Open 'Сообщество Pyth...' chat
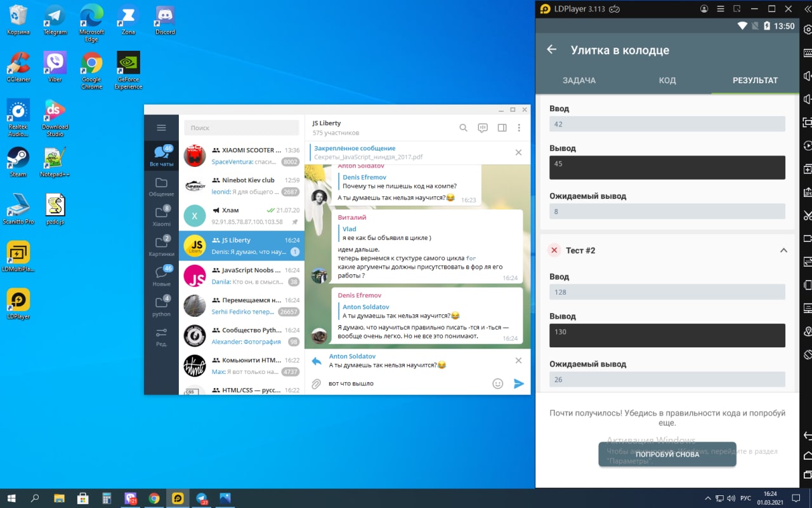This screenshot has width=812, height=508. (242, 336)
